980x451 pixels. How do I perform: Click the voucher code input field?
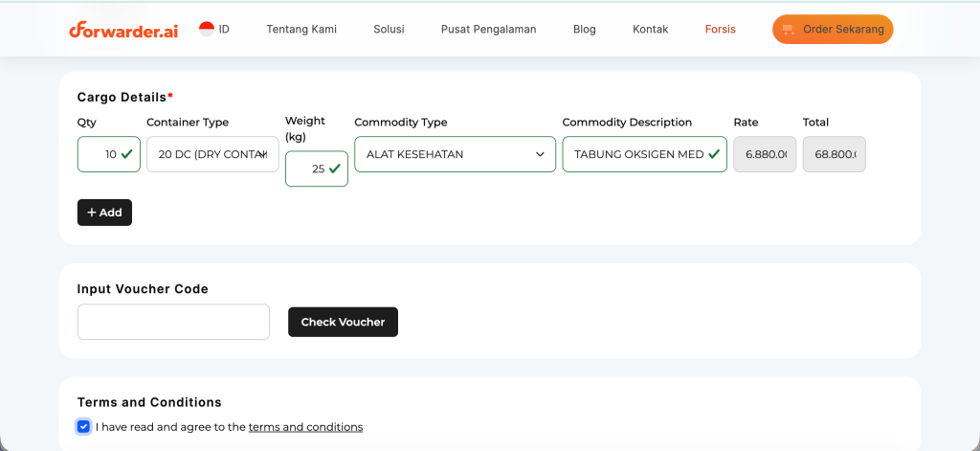coord(173,322)
